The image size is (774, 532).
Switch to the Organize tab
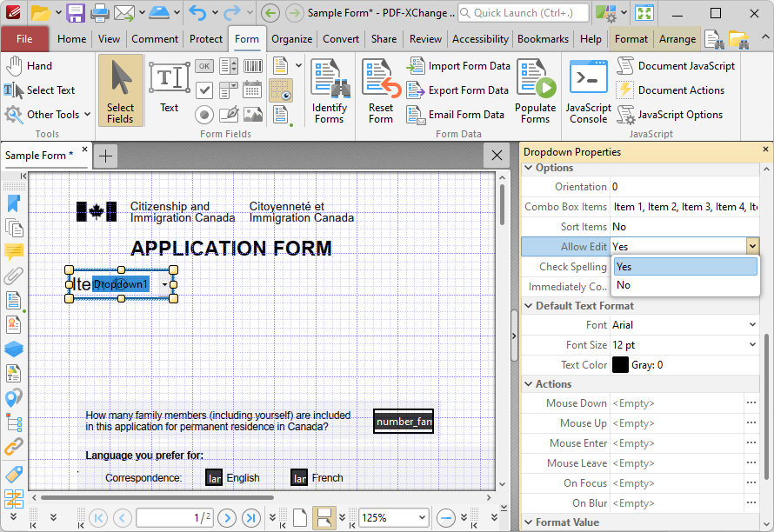pyautogui.click(x=291, y=39)
